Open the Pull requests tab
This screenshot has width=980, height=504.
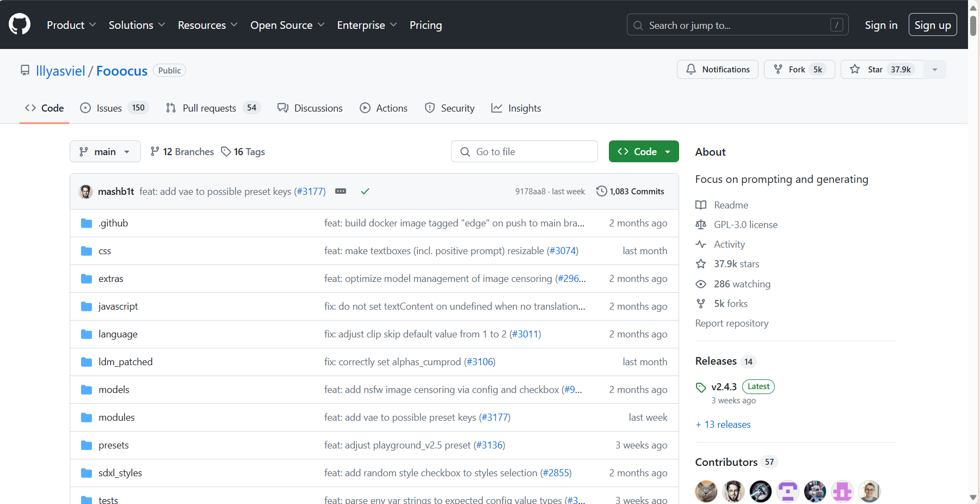(x=213, y=108)
